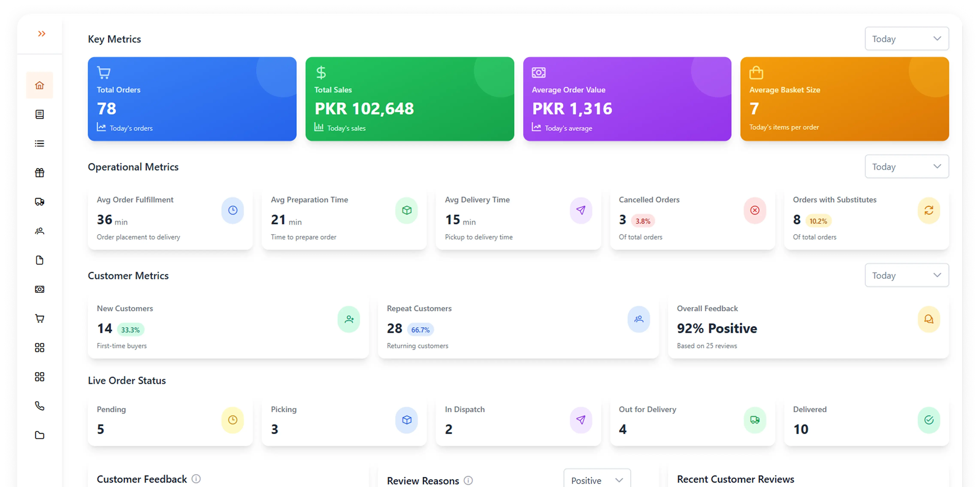Click the PKR 1,316 average order value

[572, 109]
